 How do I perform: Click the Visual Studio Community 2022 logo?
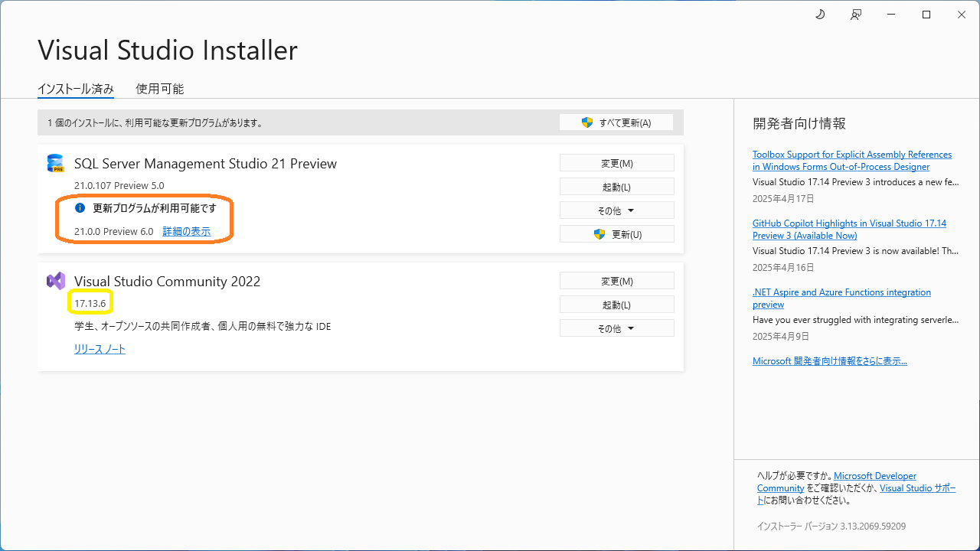pyautogui.click(x=56, y=281)
